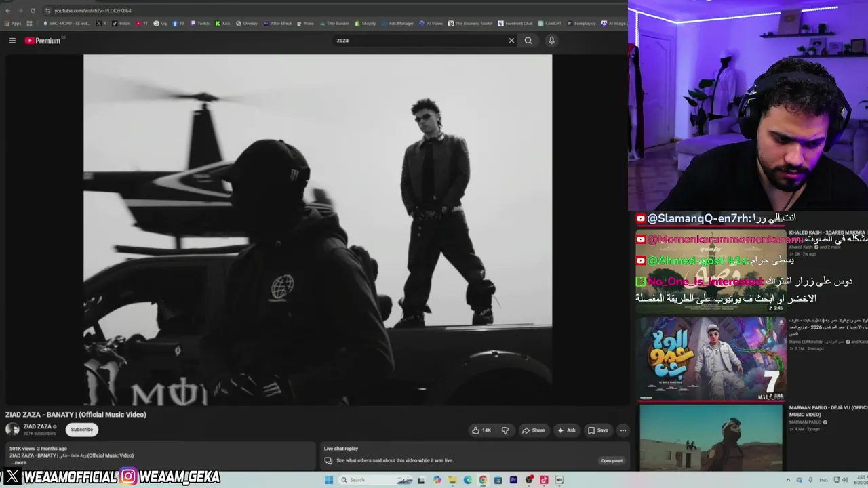Share the BANATY video
868x488 pixels.
533,430
